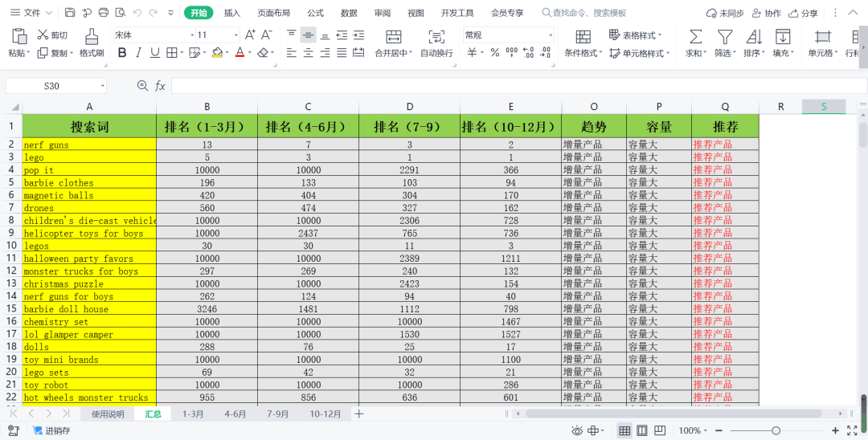
Task: Toggle Underline formatting
Action: pos(154,53)
